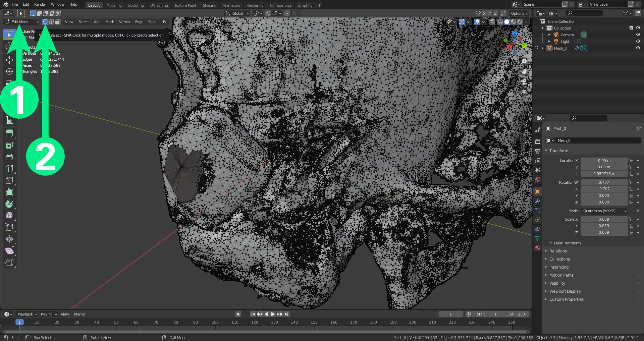Switch to the Sculpting workspace tab
This screenshot has width=644, height=341.
(x=136, y=5)
